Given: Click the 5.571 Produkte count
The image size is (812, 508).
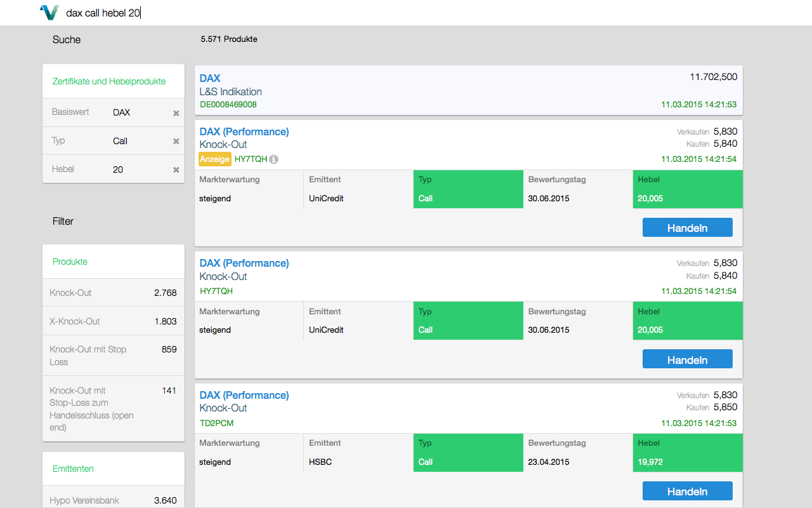Looking at the screenshot, I should point(229,39).
